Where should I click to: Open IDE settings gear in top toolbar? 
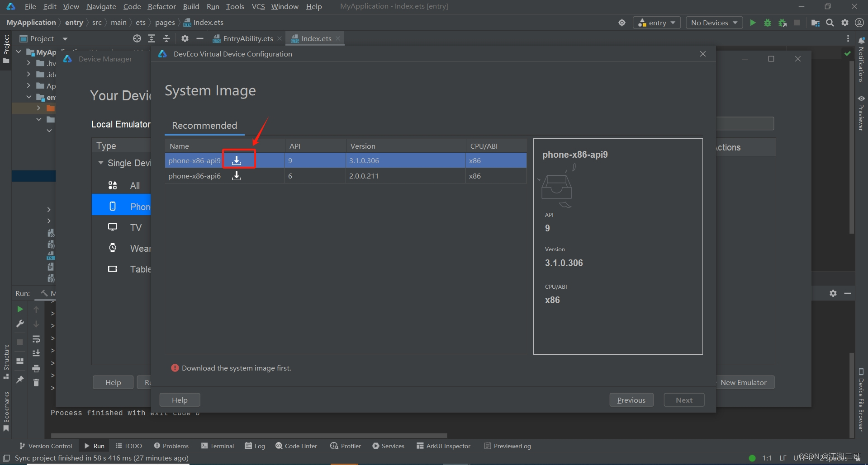[x=845, y=23]
